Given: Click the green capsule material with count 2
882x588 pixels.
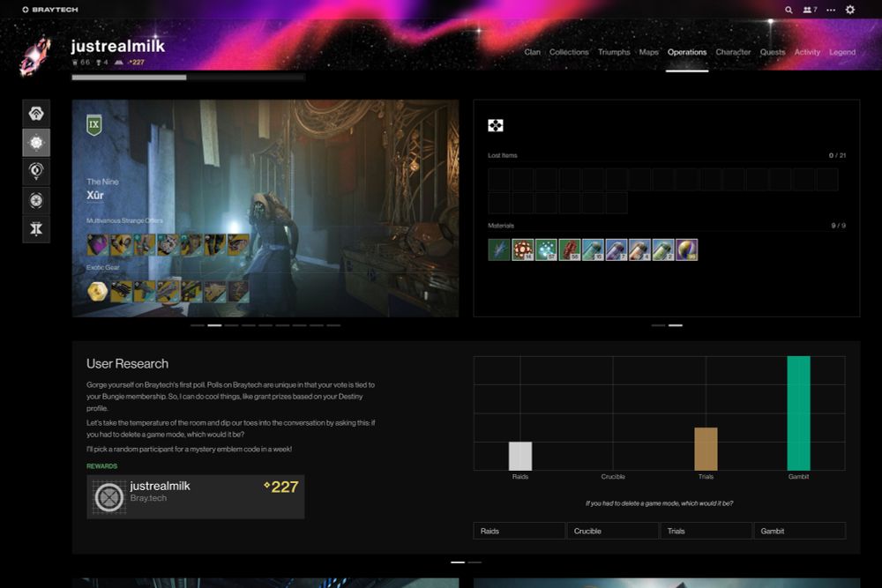Looking at the screenshot, I should coord(663,249).
